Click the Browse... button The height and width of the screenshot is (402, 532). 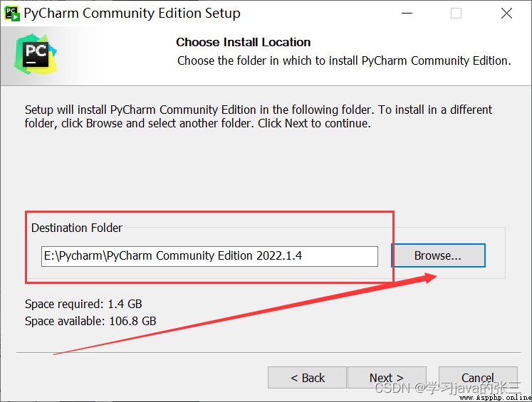439,255
